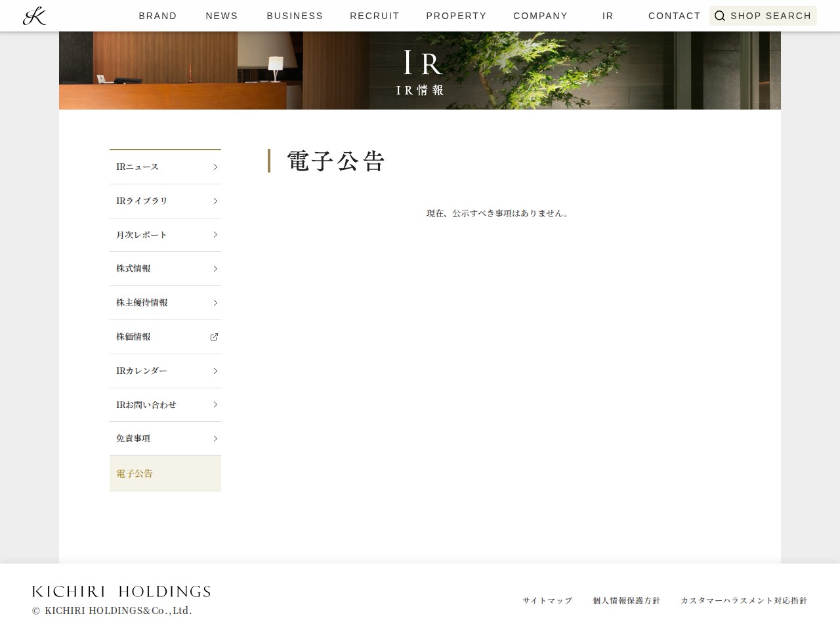840x637 pixels.
Task: Click the chevron arrow next to IRニュース
Action: click(x=215, y=167)
